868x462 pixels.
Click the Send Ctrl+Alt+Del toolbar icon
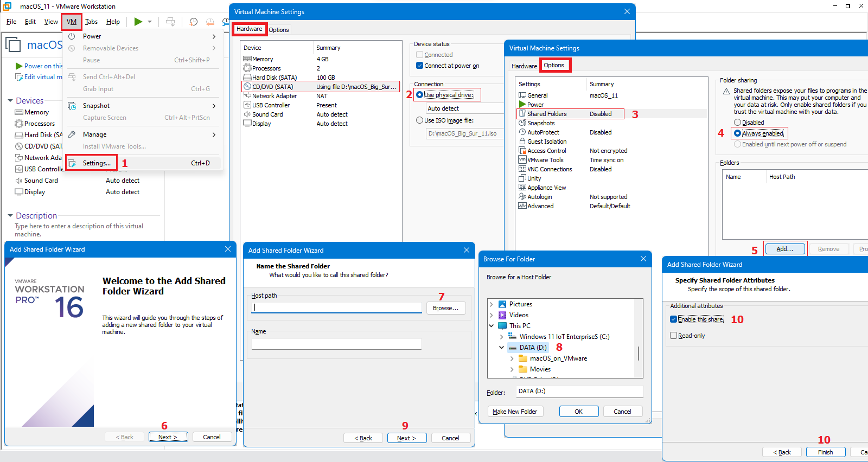170,22
